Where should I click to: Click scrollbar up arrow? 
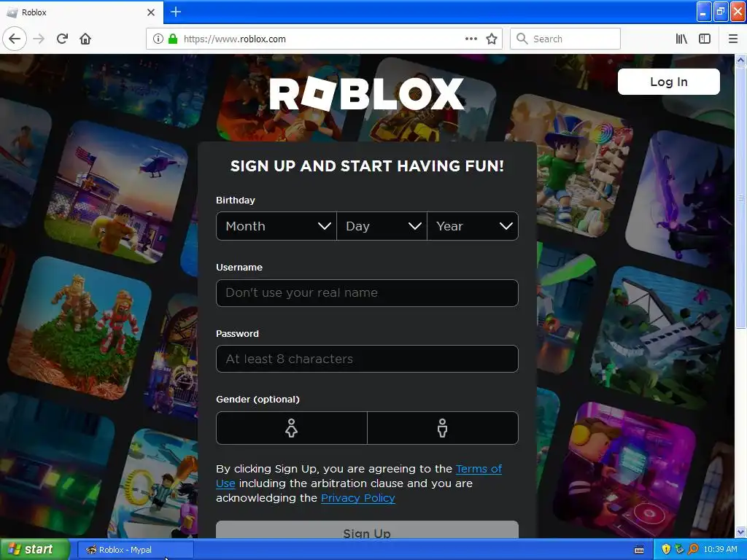741,60
